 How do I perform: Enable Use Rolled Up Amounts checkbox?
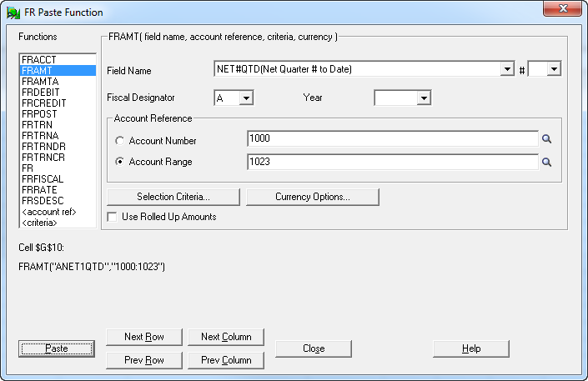[113, 217]
